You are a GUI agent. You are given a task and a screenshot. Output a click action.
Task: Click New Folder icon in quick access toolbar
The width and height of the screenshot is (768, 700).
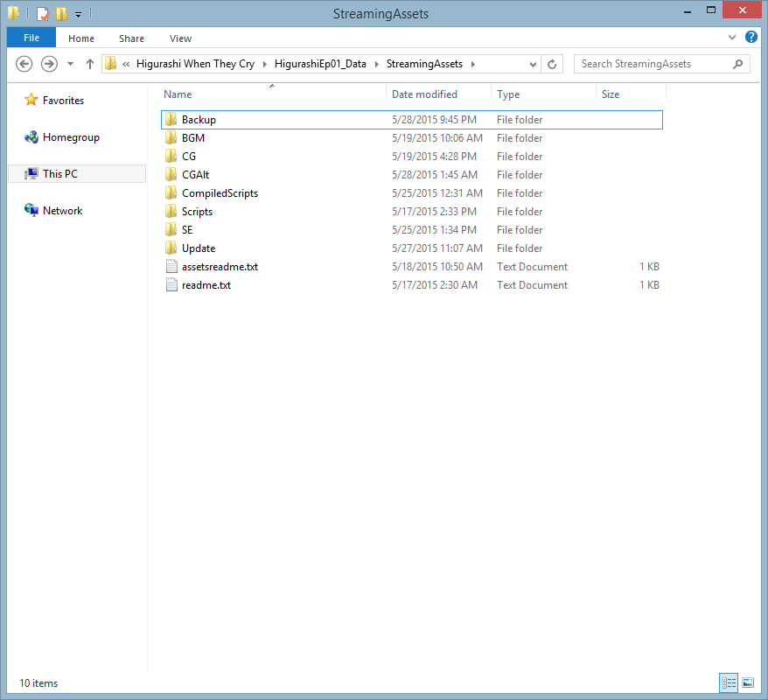[61, 14]
